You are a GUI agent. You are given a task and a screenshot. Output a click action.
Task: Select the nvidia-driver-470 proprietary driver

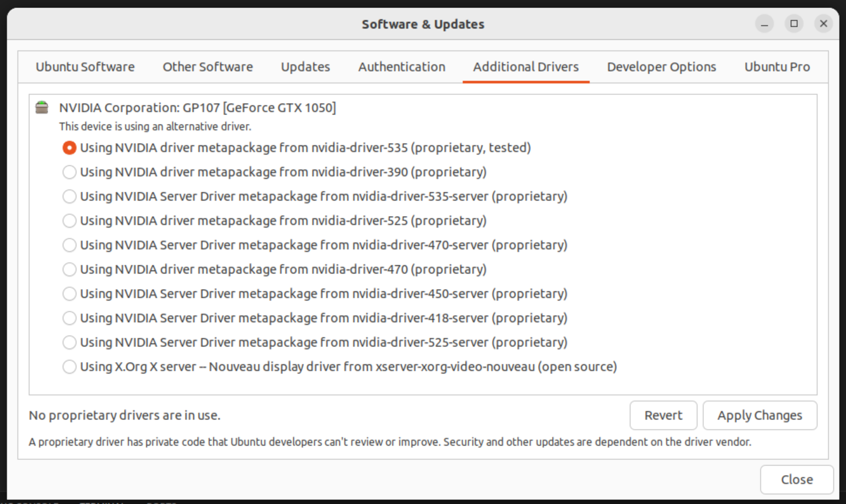70,270
